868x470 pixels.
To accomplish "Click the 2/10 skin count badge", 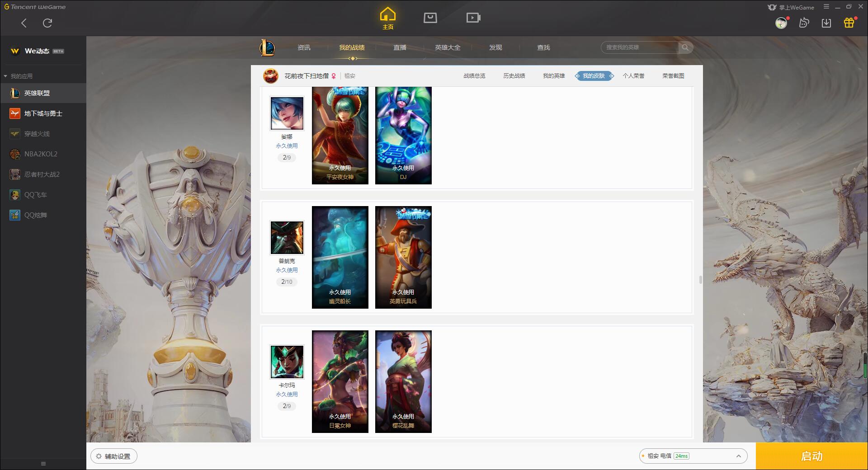I will coord(287,282).
